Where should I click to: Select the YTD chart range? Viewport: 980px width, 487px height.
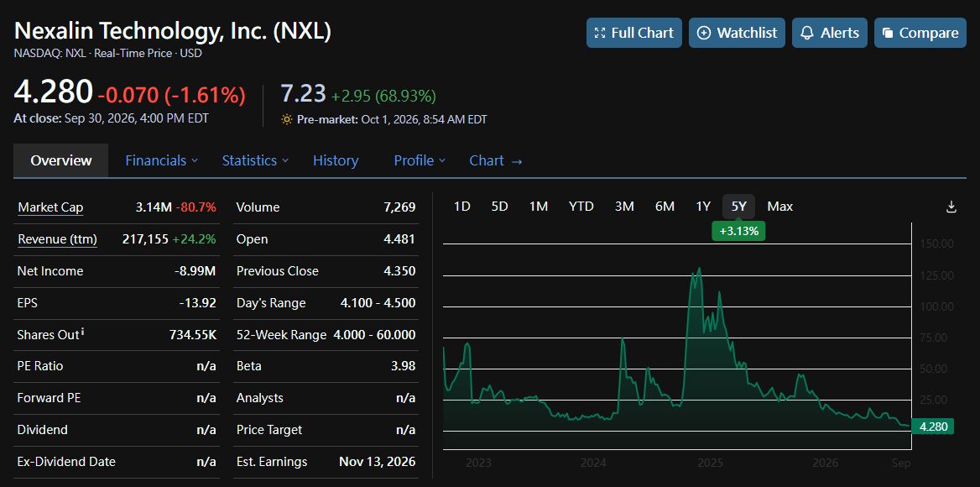[x=581, y=207]
